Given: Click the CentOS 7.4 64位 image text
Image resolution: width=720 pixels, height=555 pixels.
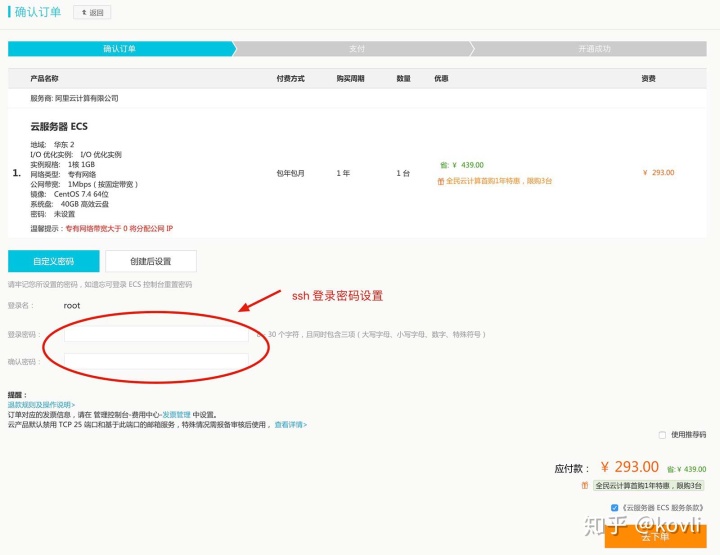Looking at the screenshot, I should (81, 194).
